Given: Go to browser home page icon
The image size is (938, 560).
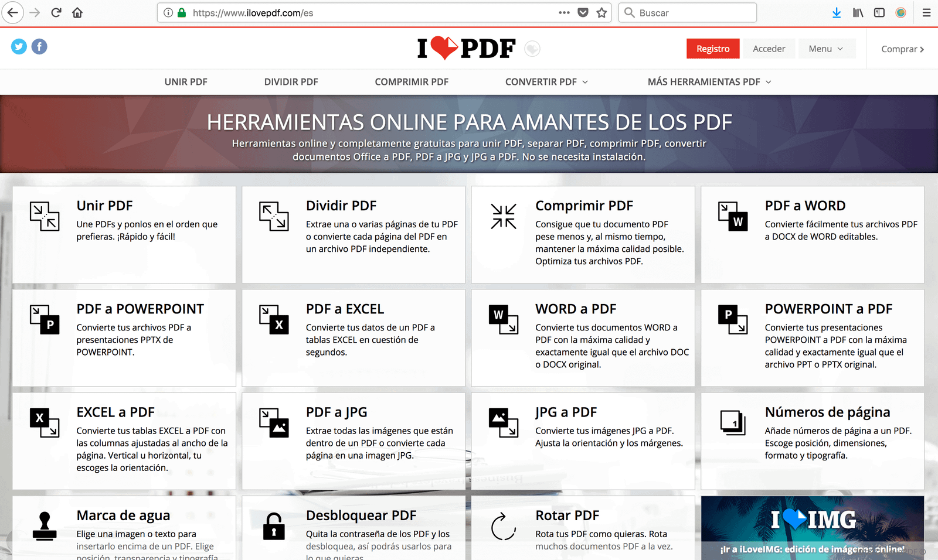Looking at the screenshot, I should (77, 12).
